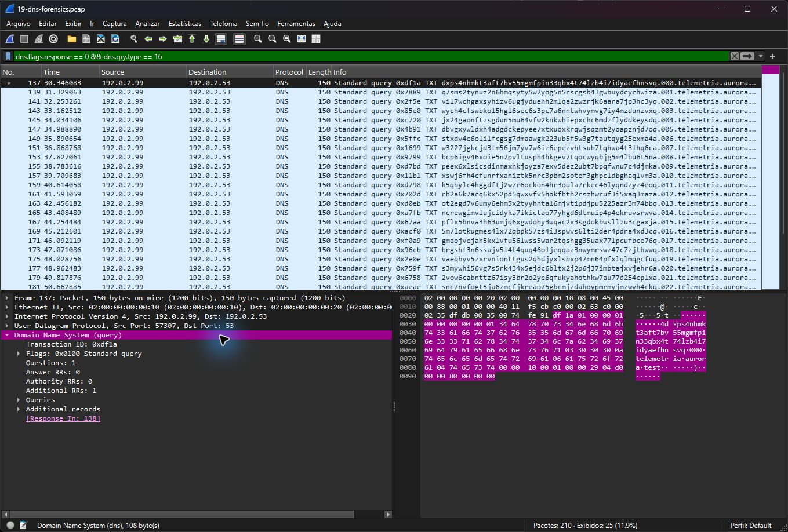Apply the display filter with the arrow button
Image resolution: width=788 pixels, height=532 pixels.
(x=747, y=56)
